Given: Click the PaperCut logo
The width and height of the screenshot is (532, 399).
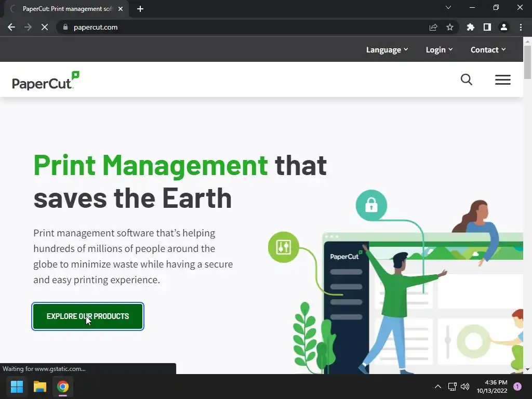Looking at the screenshot, I should (46, 81).
